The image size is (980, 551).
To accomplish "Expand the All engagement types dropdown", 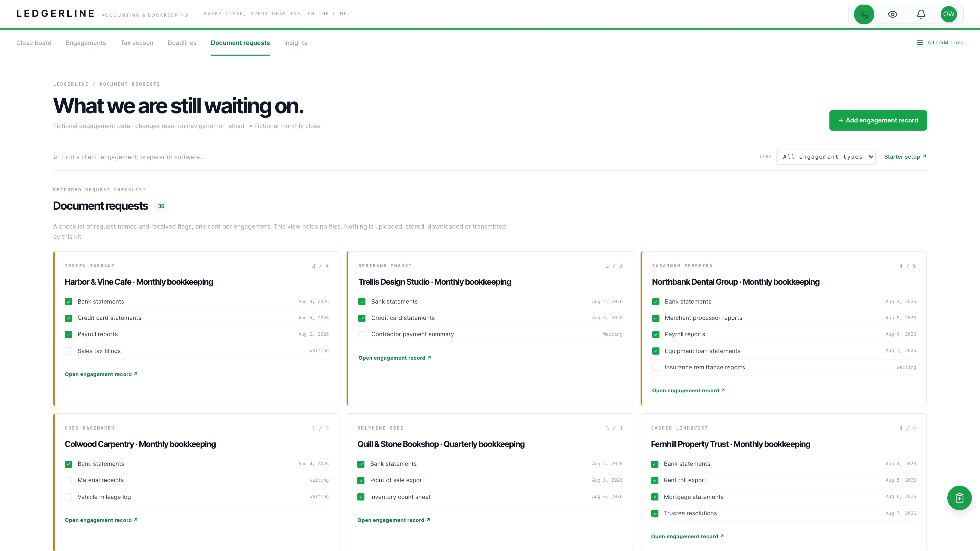I will pyautogui.click(x=826, y=157).
